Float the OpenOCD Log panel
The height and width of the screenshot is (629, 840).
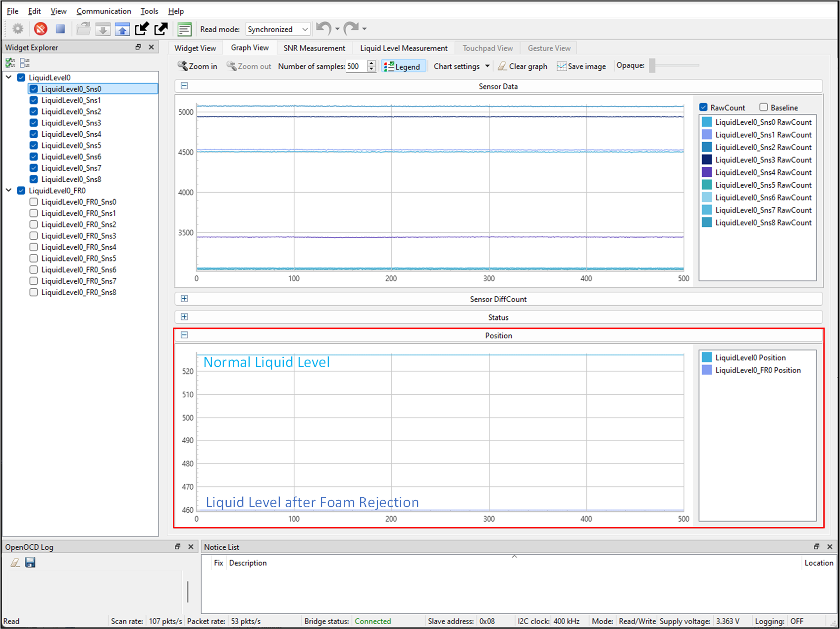click(x=178, y=547)
